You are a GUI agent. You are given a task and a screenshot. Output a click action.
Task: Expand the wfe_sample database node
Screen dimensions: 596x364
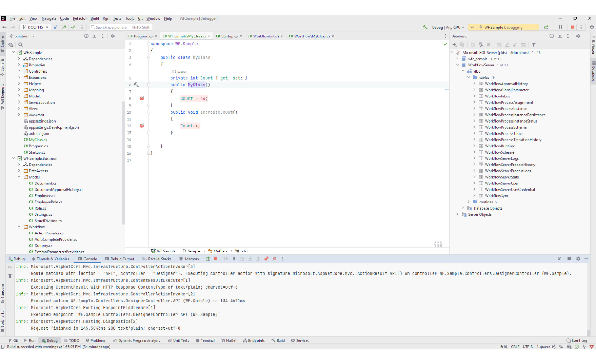pos(457,59)
